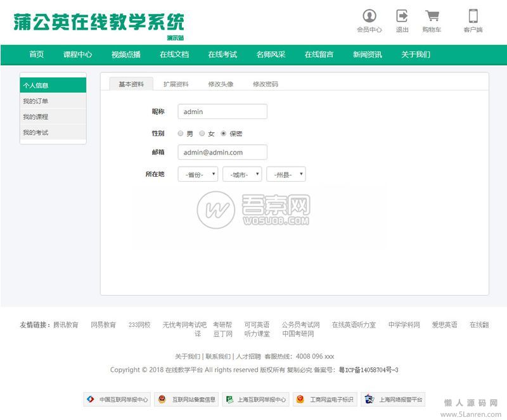Click the 上海网络报警平台 badge icon
Image resolution: width=507 pixels, height=420 pixels.
(x=369, y=400)
